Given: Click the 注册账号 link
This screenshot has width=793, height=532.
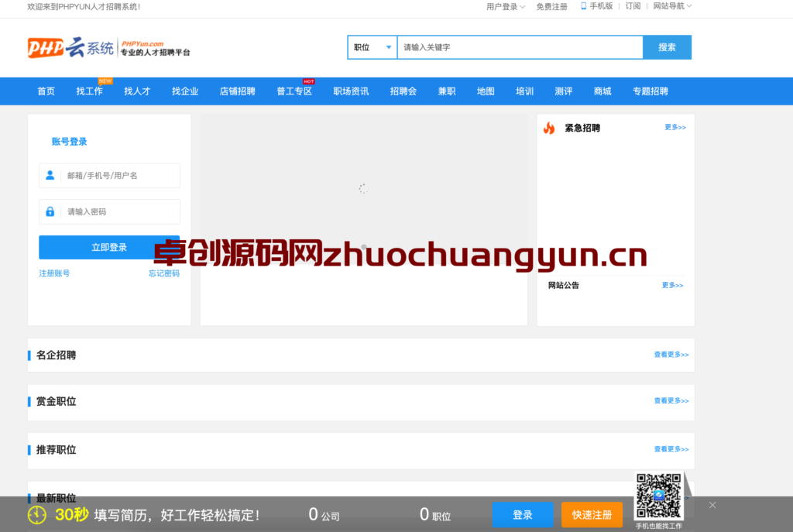Looking at the screenshot, I should point(55,273).
